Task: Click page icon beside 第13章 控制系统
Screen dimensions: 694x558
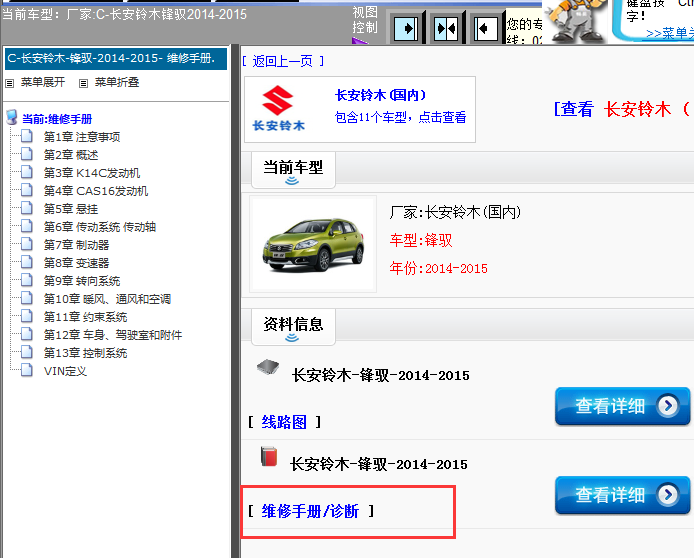Action: [27, 352]
